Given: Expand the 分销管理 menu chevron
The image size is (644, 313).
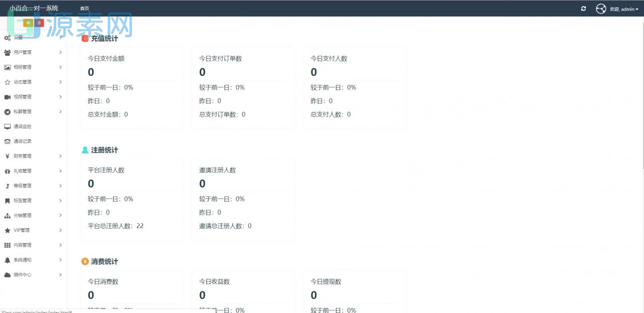Looking at the screenshot, I should (x=60, y=215).
